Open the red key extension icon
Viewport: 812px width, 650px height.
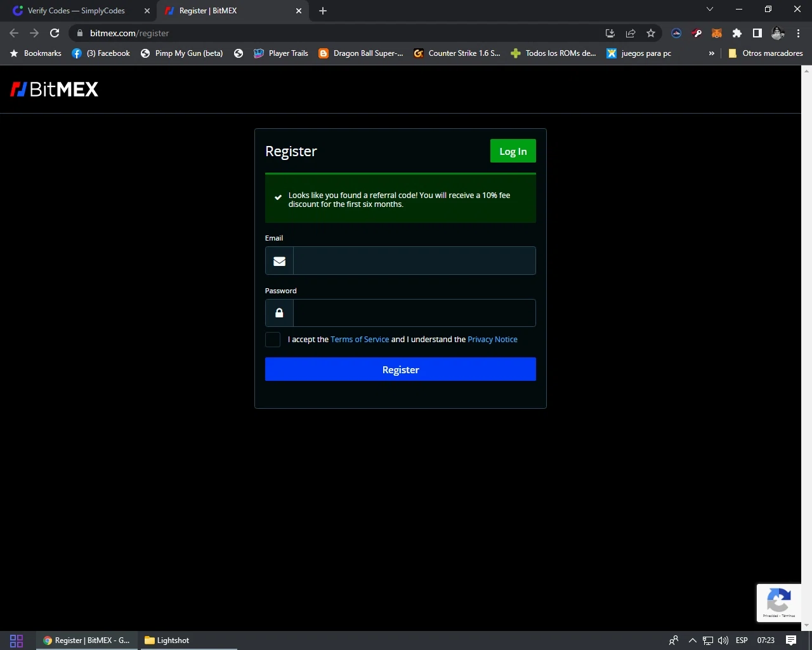[x=697, y=33]
